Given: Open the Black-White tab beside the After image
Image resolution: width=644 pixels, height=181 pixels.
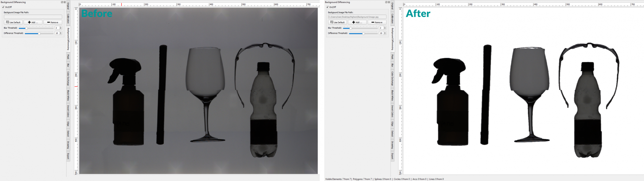Looking at the screenshot, I should [x=392, y=96].
